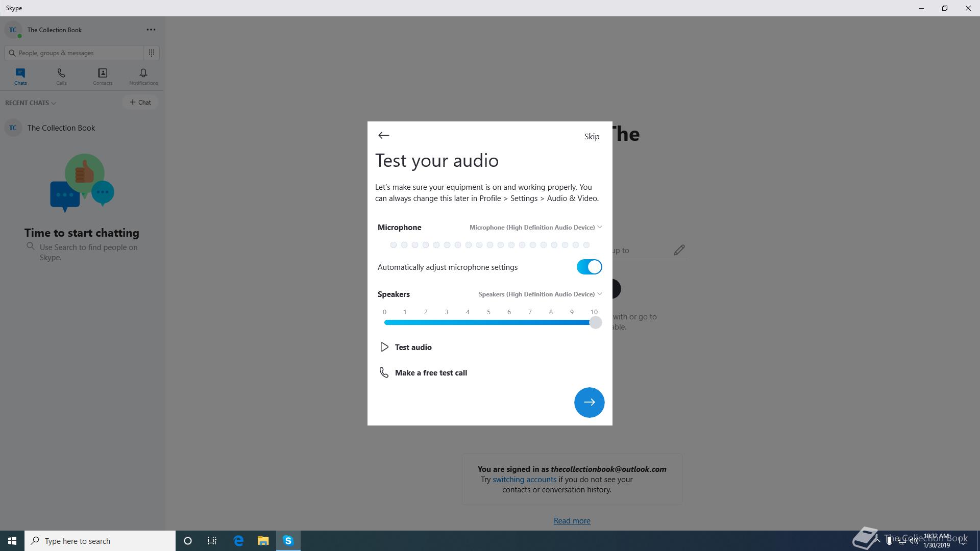980x551 pixels.
Task: Open Task View on the taskbar
Action: coord(212,541)
